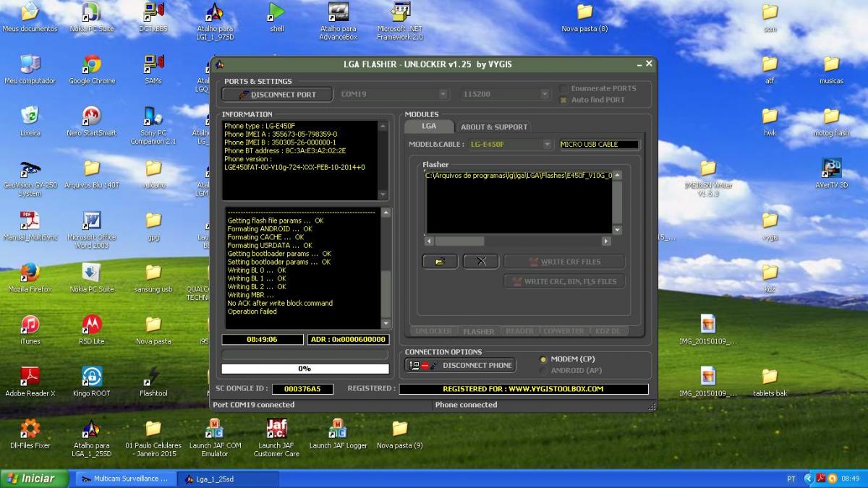This screenshot has height=488, width=868.
Task: Click the operation log vertical scrollbar thumb
Action: pos(386,294)
